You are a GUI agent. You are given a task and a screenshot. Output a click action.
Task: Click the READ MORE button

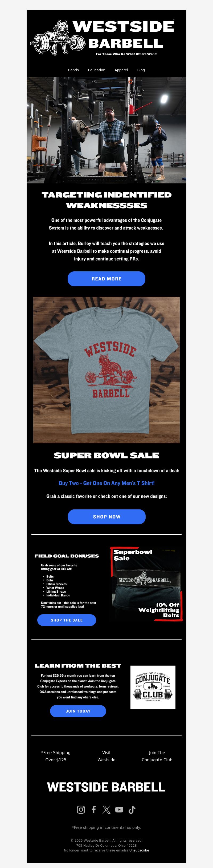tap(106, 279)
